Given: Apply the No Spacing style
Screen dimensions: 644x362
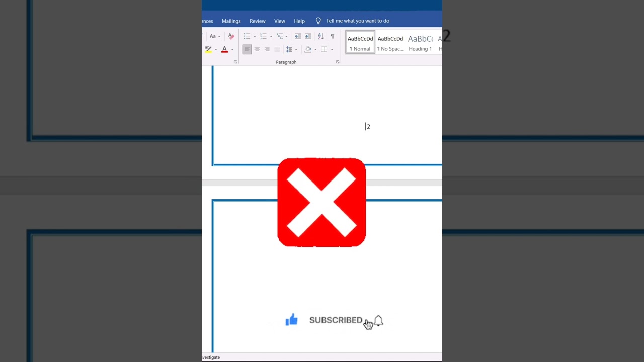Looking at the screenshot, I should (390, 43).
